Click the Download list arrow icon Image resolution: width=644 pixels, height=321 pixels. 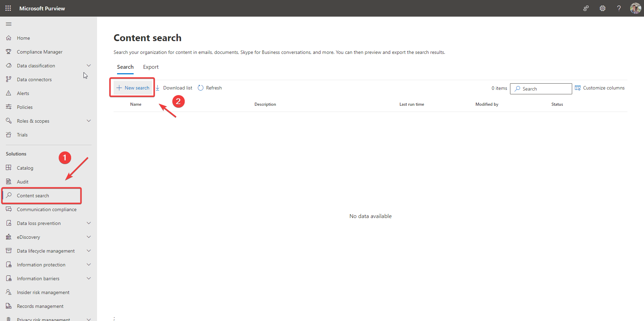tap(158, 88)
